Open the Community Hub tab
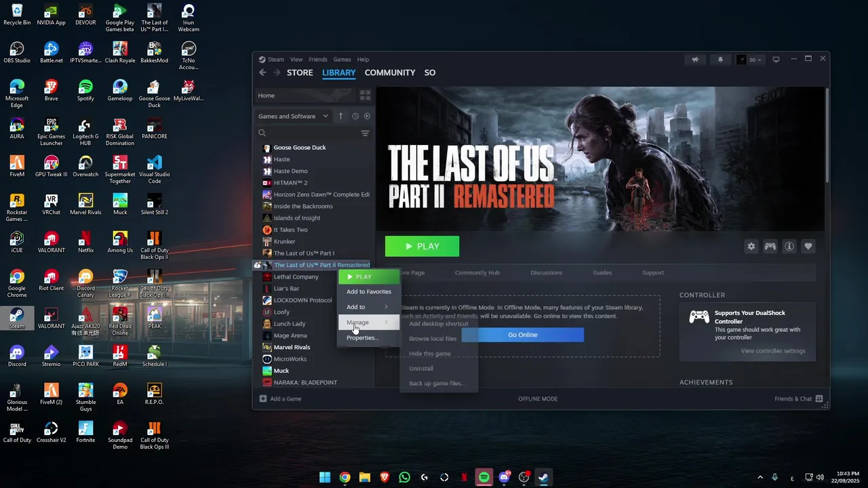 pos(477,272)
